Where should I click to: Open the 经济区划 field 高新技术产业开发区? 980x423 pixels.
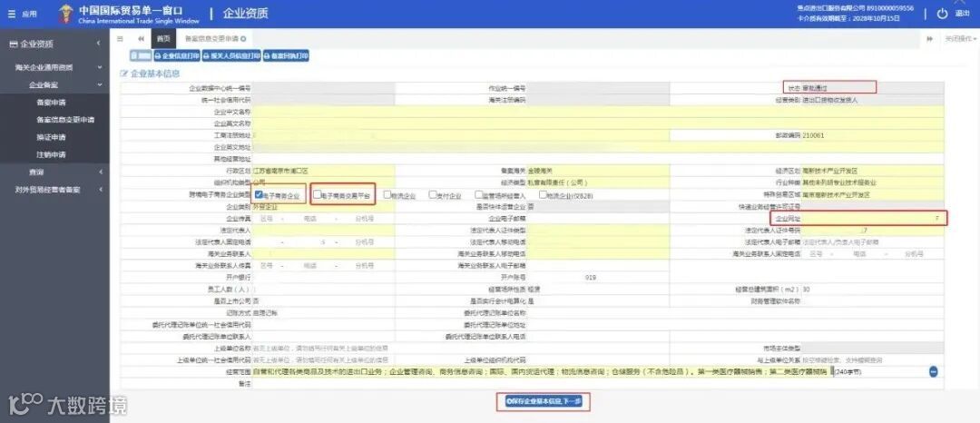(873, 171)
